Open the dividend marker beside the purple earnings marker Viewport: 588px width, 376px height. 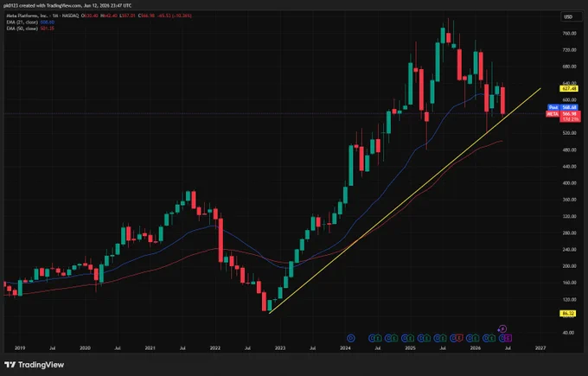502,338
